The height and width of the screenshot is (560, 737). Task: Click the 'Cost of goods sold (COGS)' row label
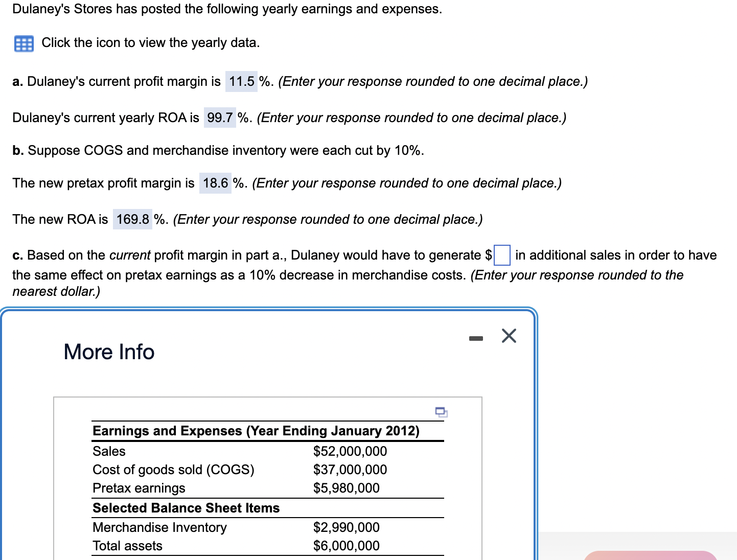coord(173,470)
